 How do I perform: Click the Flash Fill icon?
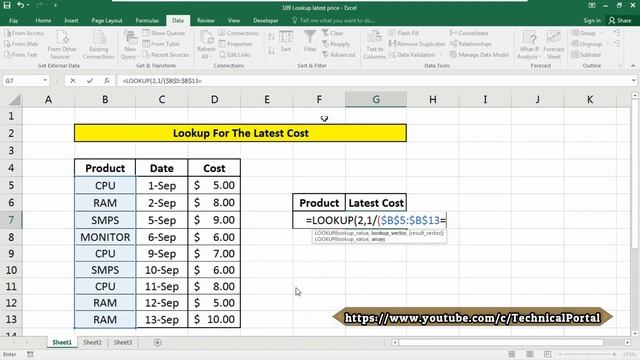pyautogui.click(x=404, y=33)
